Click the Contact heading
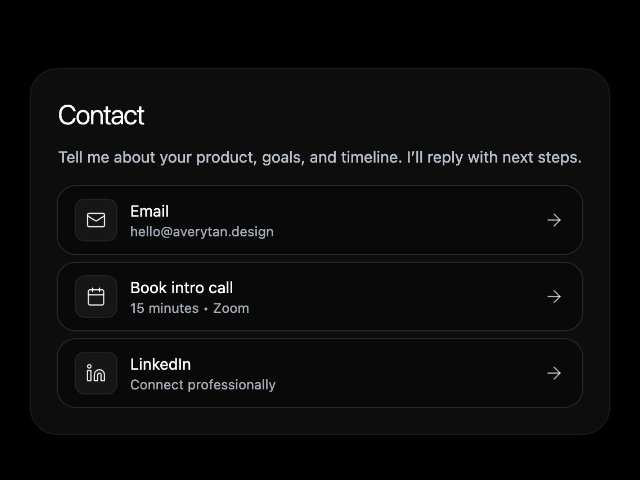Image resolution: width=640 pixels, height=480 pixels. point(101,115)
